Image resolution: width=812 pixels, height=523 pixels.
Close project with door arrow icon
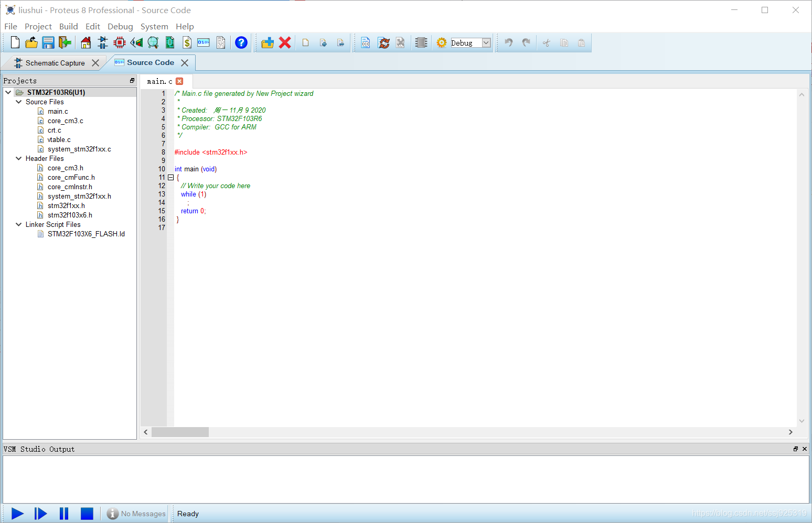(65, 42)
